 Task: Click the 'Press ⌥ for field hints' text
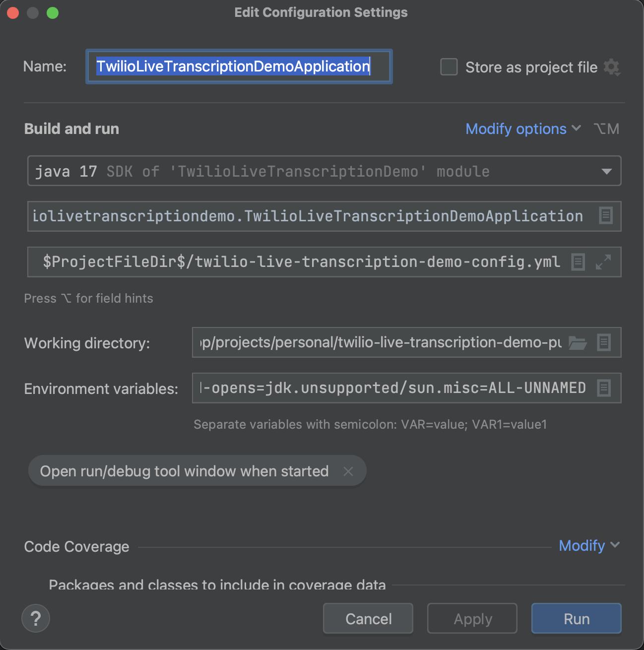point(89,298)
